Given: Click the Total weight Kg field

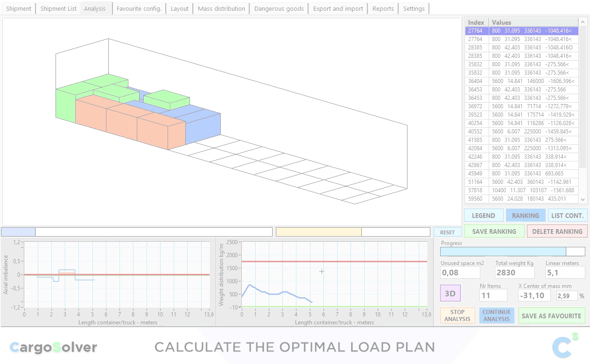Looking at the screenshot, I should pyautogui.click(x=514, y=273).
